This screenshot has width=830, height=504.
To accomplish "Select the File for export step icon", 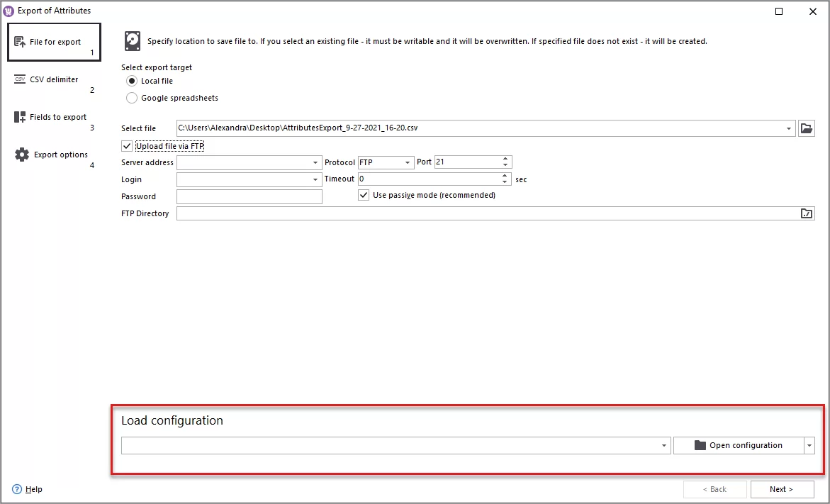I will (x=20, y=41).
